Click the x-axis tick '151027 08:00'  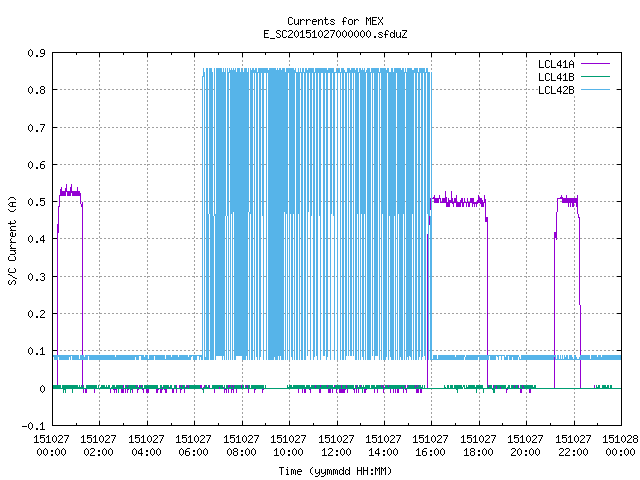tap(241, 446)
